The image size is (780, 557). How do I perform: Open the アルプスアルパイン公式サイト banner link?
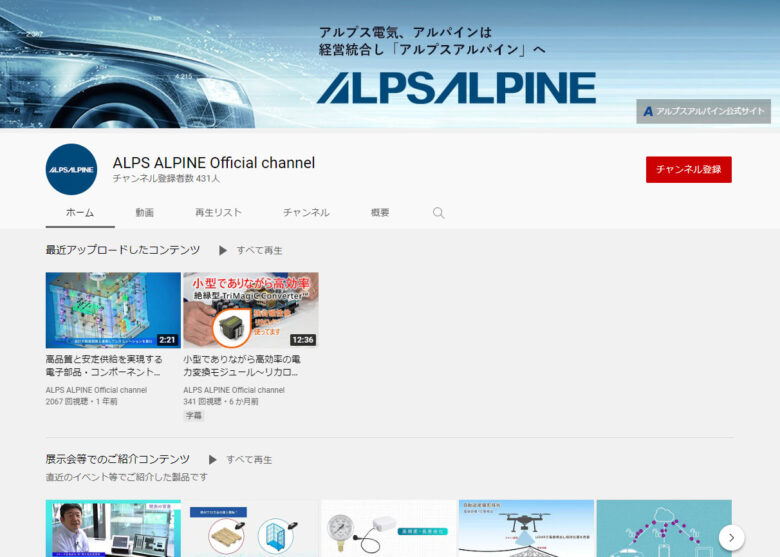pos(703,111)
